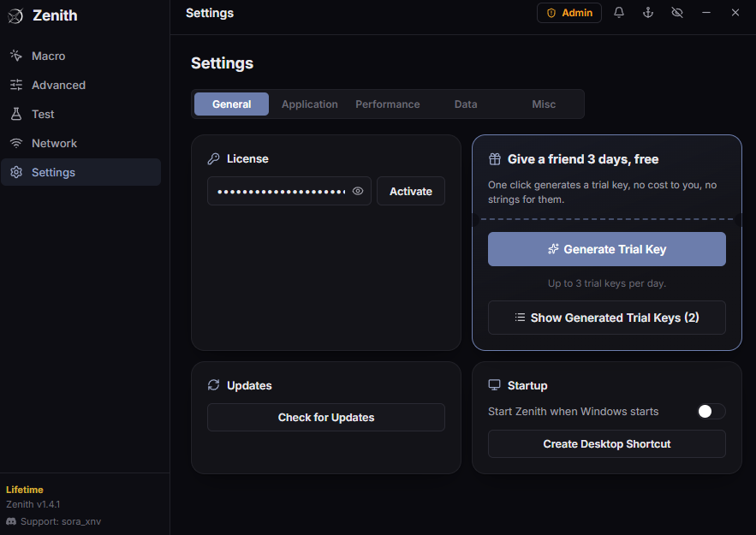Click 'Give a friend 3 days, free' heading
This screenshot has height=535, width=756.
pos(583,159)
